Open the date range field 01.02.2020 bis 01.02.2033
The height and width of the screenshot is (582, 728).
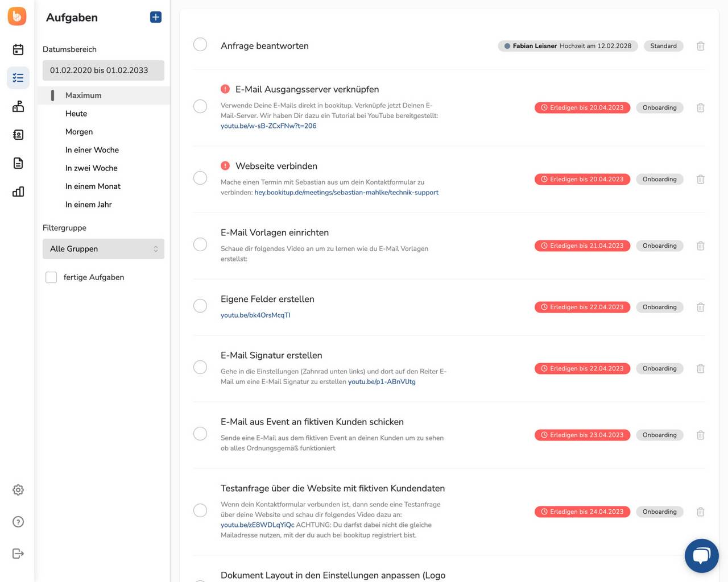[104, 70]
